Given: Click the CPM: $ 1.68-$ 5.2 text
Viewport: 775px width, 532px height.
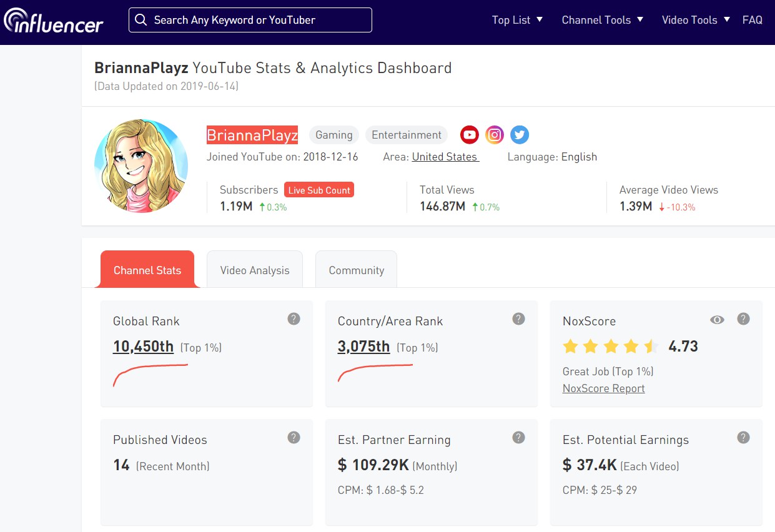Looking at the screenshot, I should [381, 490].
